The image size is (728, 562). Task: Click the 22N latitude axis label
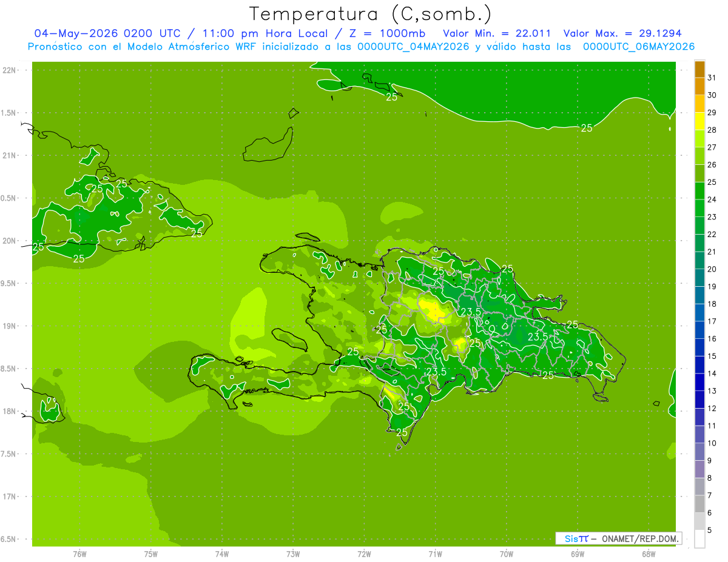(9, 70)
